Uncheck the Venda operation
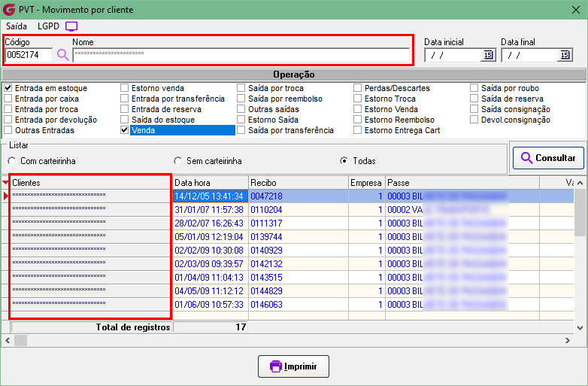This screenshot has width=588, height=386. coord(125,130)
